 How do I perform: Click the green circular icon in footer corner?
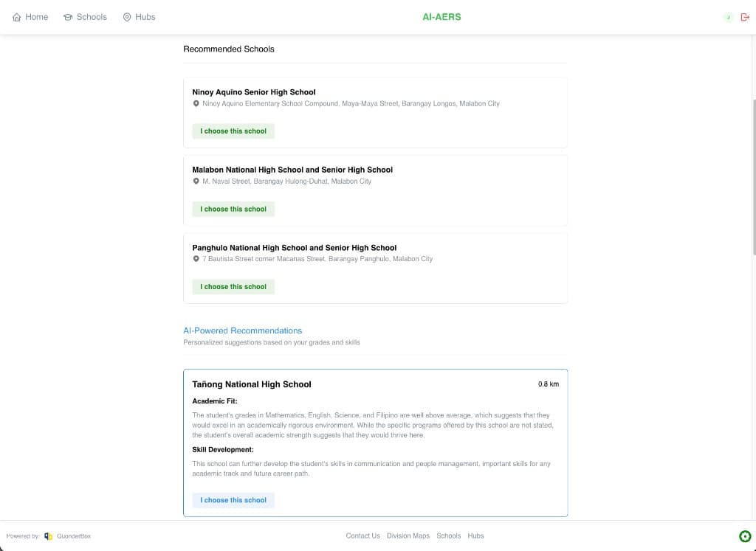(x=745, y=536)
